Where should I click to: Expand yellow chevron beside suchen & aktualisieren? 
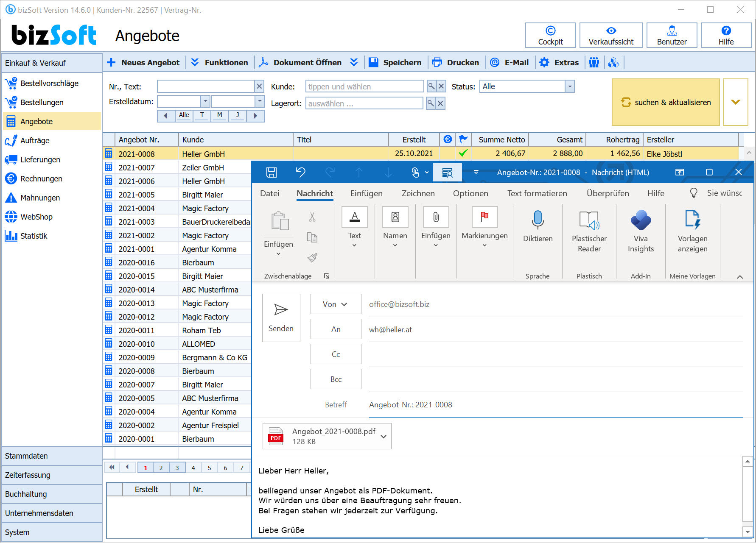click(736, 102)
